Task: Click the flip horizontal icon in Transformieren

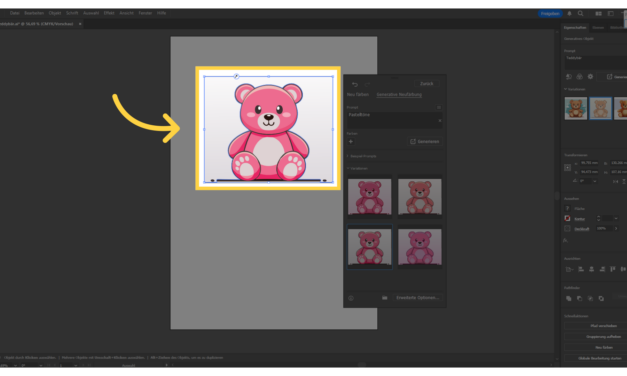Action: point(615,181)
